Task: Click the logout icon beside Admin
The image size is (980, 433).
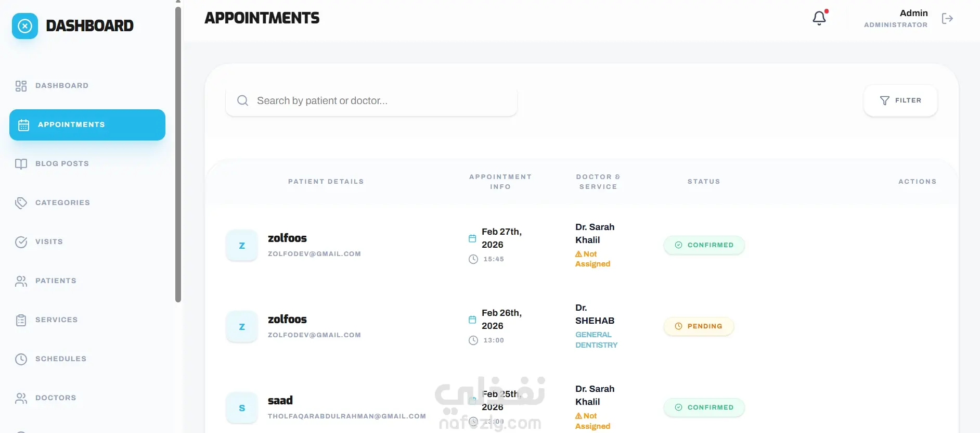Action: coord(947,19)
